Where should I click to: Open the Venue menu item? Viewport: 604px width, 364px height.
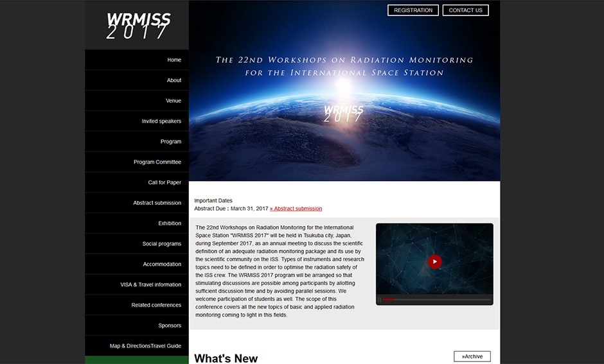137,100
